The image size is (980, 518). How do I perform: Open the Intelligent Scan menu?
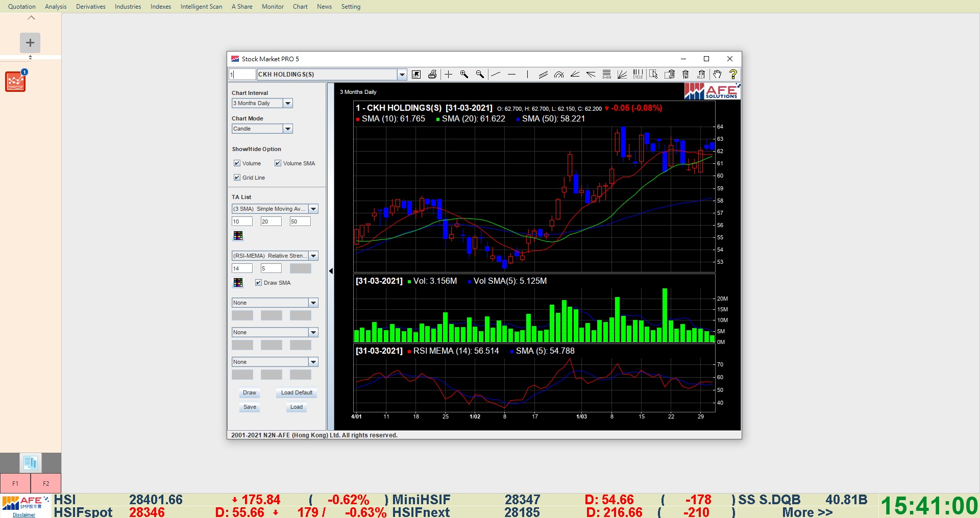(201, 7)
